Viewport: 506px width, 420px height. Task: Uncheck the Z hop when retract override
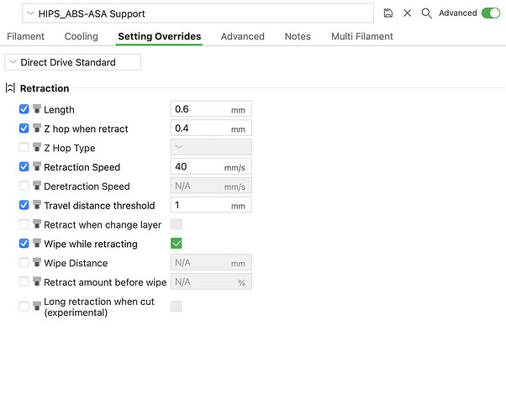24,129
